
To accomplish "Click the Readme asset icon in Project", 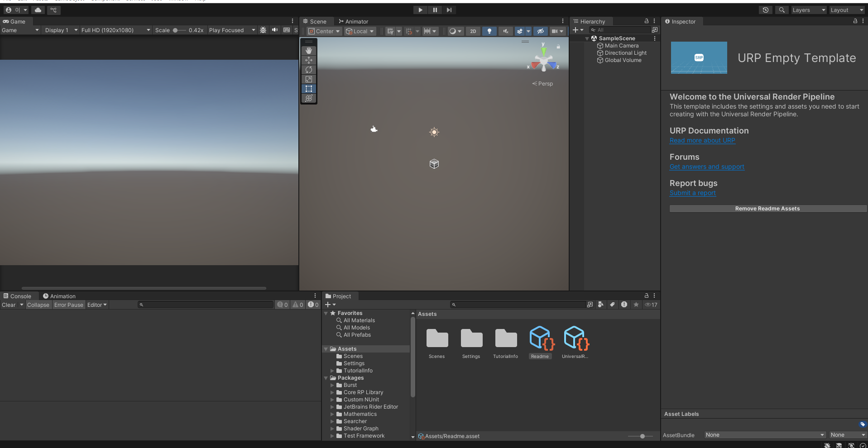I will 541,338.
